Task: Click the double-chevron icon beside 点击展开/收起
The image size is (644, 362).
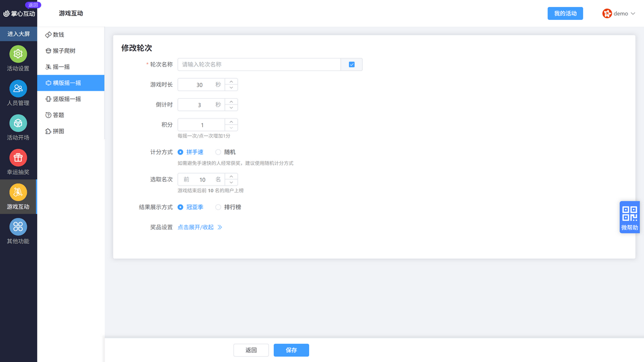Action: pyautogui.click(x=219, y=227)
